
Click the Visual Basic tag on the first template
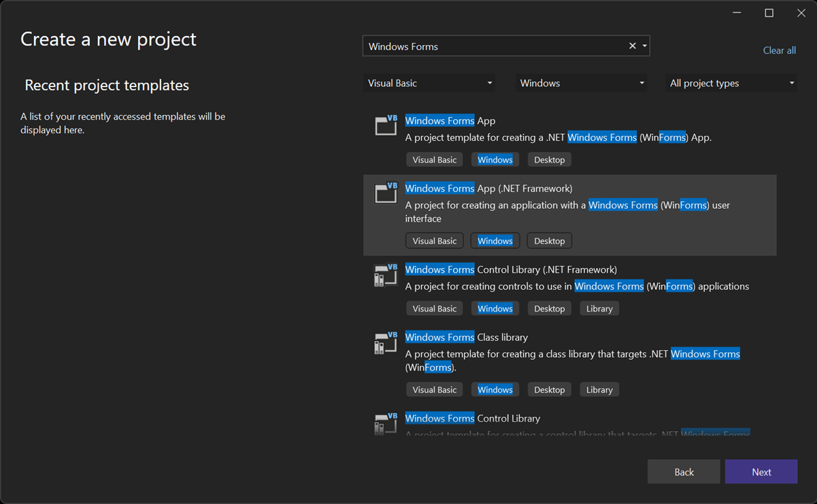(x=434, y=159)
